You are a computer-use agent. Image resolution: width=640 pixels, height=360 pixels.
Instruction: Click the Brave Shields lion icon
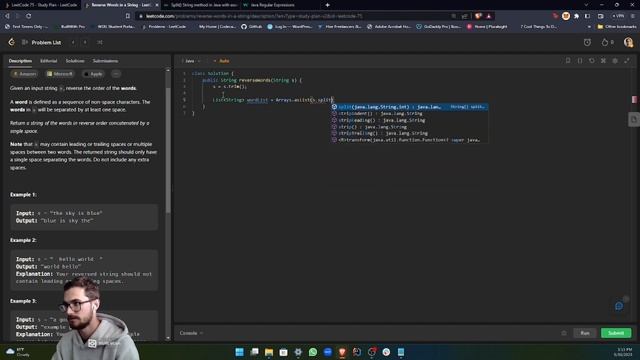(478, 16)
